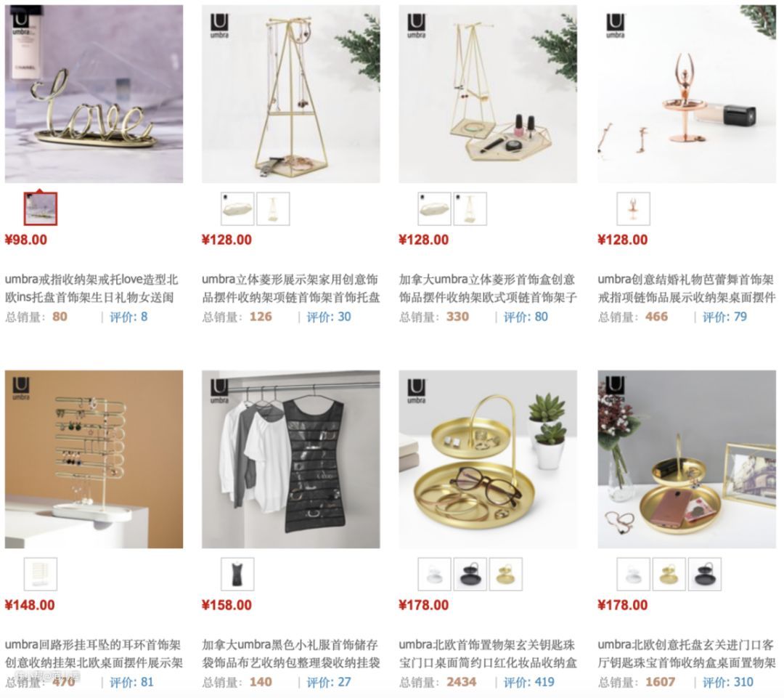Screen dimensions: 784x698
Task: Select the red-bordered love ring holder thumbnail
Action: click(x=41, y=208)
